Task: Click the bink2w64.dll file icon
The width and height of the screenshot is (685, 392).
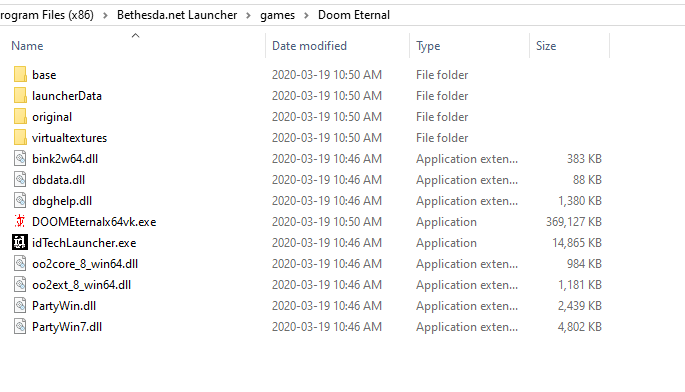Action: [20, 158]
